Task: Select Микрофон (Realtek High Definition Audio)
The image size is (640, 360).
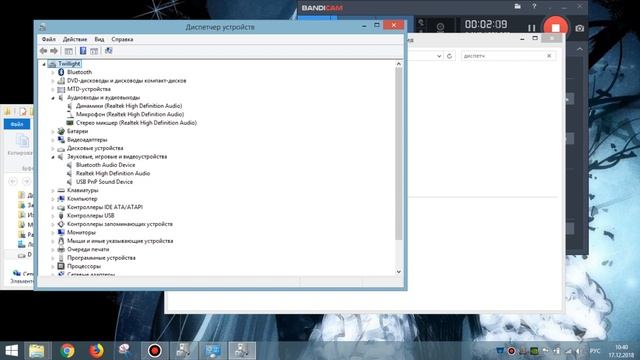Action: (130, 114)
